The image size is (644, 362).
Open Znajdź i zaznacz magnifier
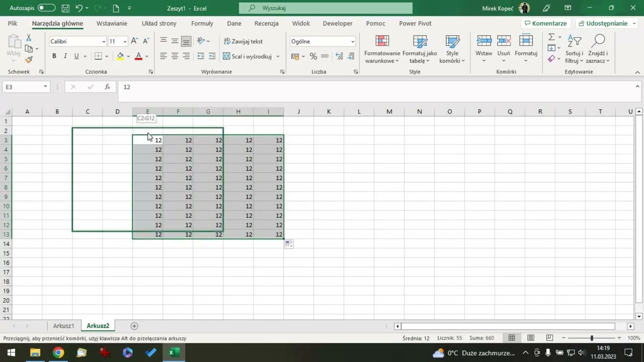598,41
